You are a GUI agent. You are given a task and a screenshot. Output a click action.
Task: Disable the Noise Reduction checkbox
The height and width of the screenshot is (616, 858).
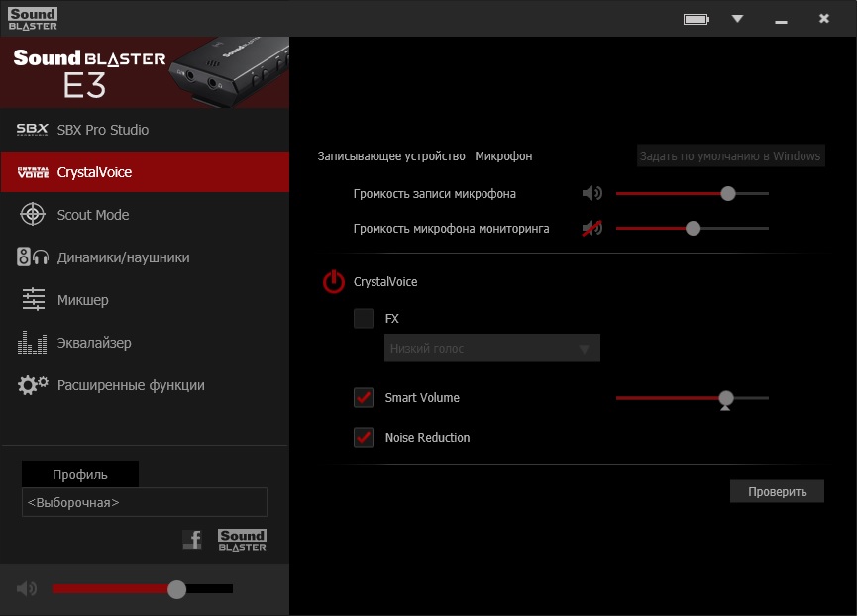point(364,437)
